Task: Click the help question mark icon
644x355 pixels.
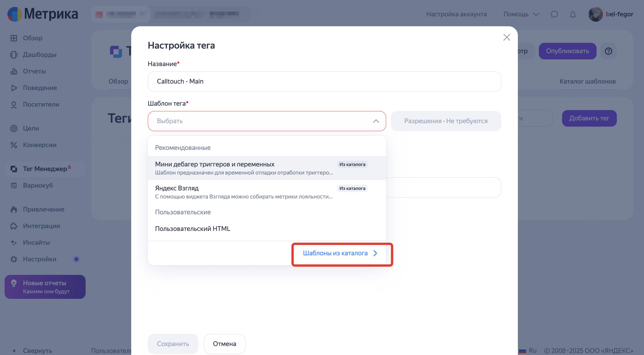Action: point(608,51)
